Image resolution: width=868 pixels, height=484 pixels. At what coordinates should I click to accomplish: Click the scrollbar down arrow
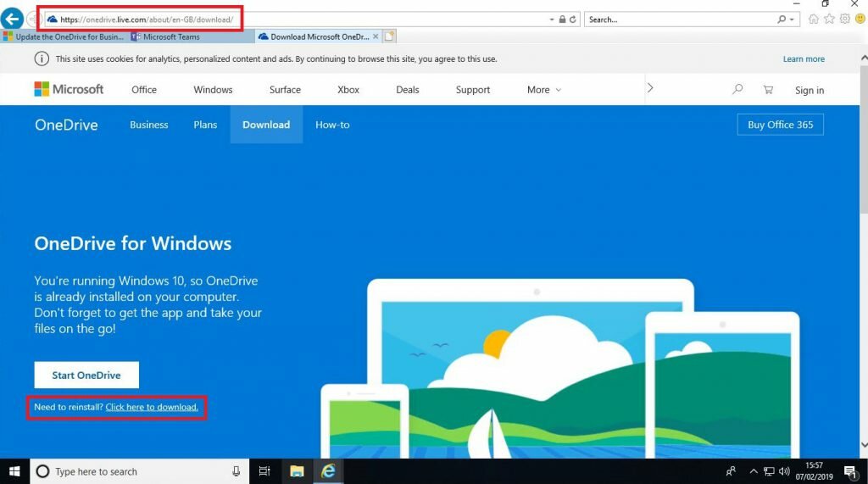point(864,445)
